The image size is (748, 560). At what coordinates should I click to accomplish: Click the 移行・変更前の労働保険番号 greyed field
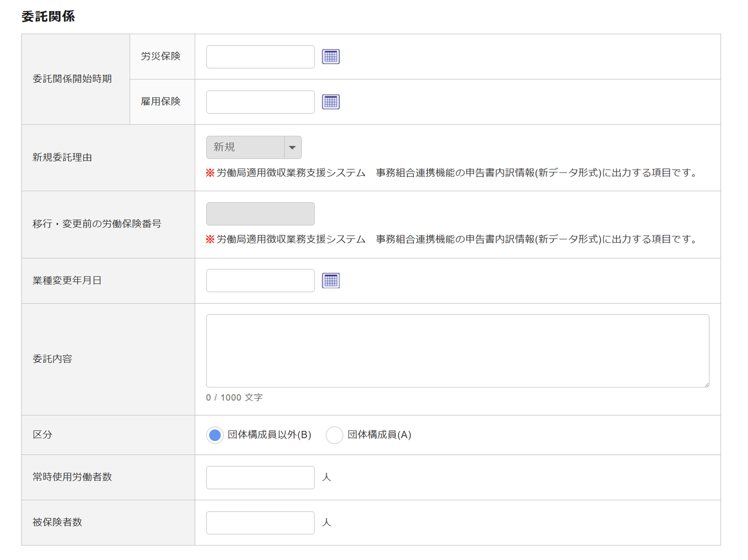click(260, 214)
